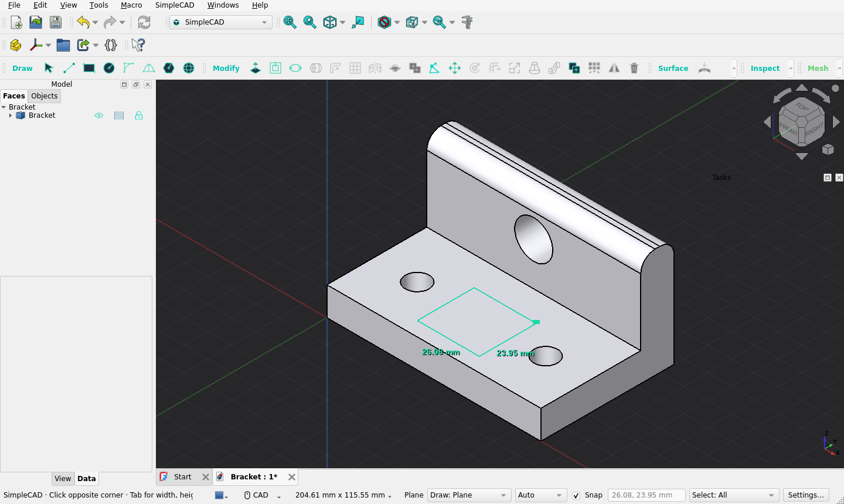Image resolution: width=844 pixels, height=504 pixels.
Task: Open the Windows menu
Action: [x=223, y=5]
